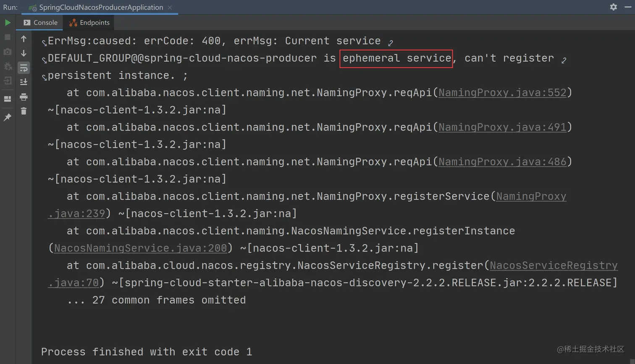Open the NamingProxy.java:552 link
Viewport: 635px width, 364px height.
[x=502, y=92]
